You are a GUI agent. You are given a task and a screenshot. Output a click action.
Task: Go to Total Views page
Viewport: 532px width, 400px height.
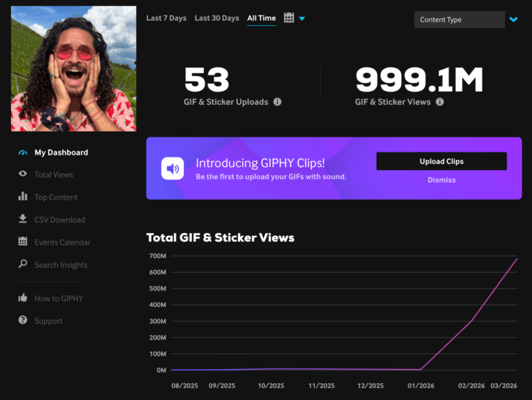coord(54,174)
